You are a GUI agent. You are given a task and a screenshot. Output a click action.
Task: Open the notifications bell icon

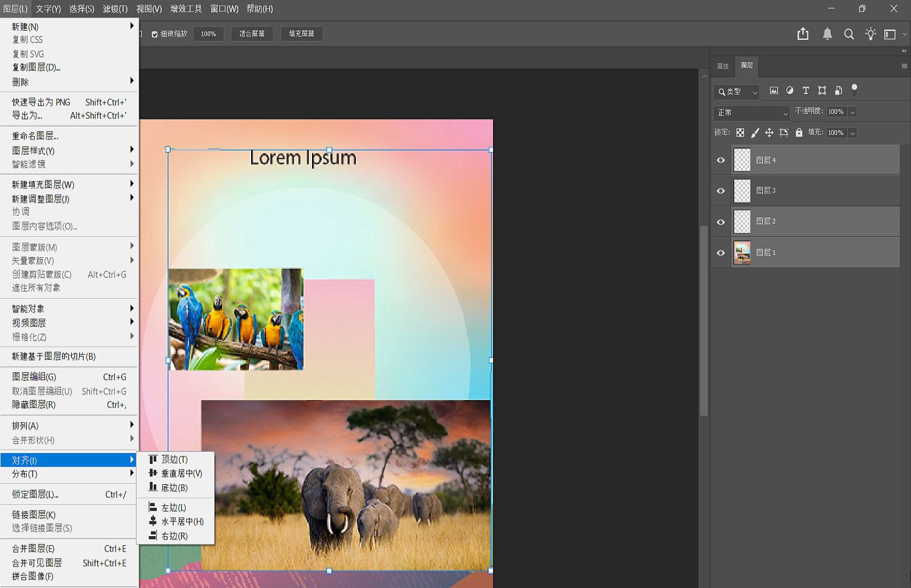[827, 34]
